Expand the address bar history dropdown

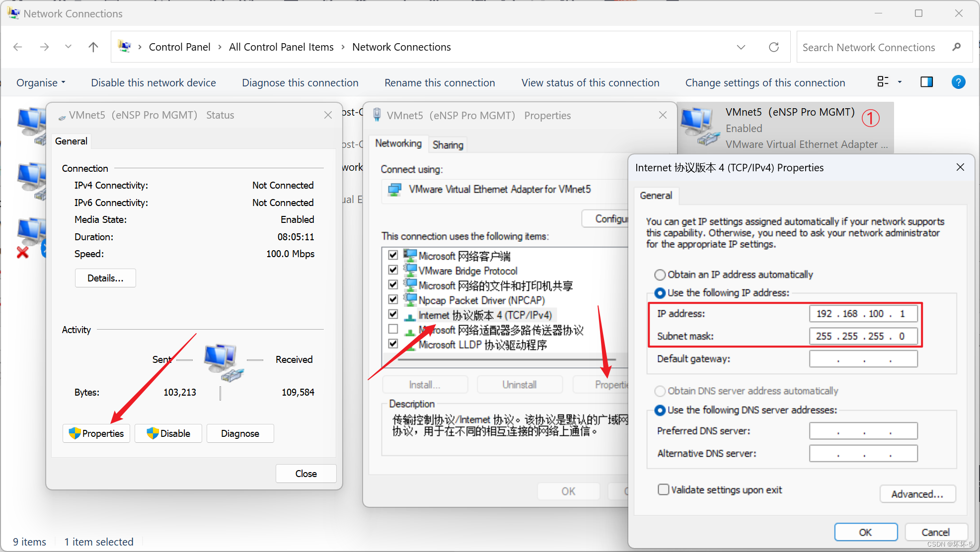point(741,47)
